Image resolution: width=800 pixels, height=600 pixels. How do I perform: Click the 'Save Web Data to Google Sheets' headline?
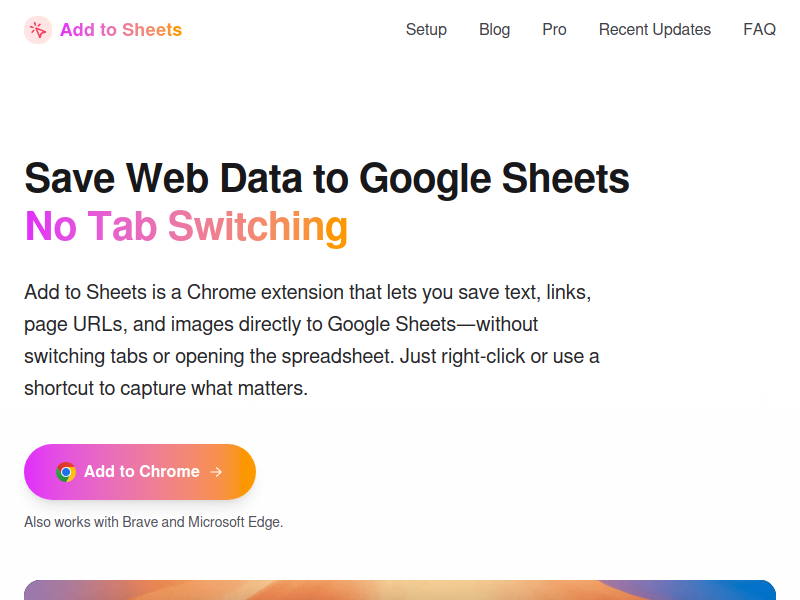(x=327, y=178)
